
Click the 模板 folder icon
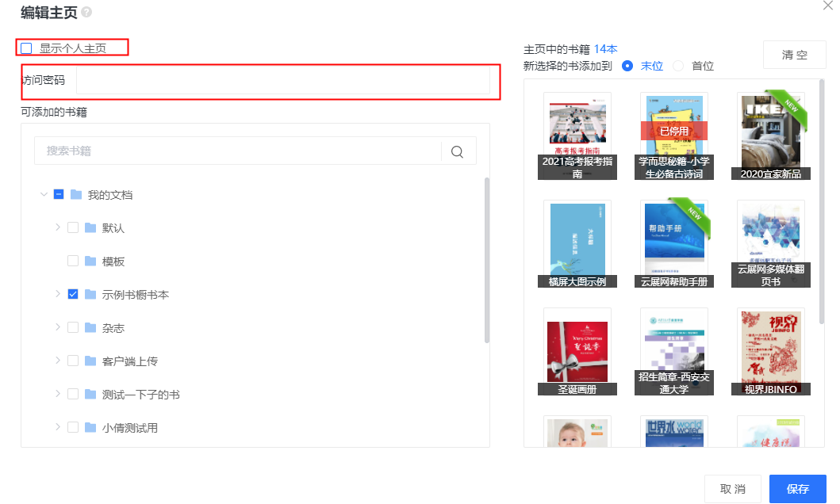click(x=90, y=261)
